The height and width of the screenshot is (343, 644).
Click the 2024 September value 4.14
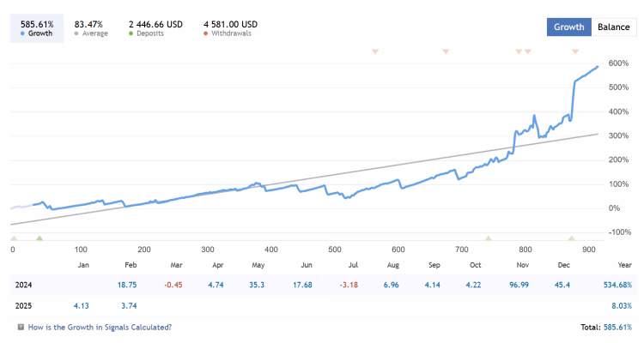point(433,286)
